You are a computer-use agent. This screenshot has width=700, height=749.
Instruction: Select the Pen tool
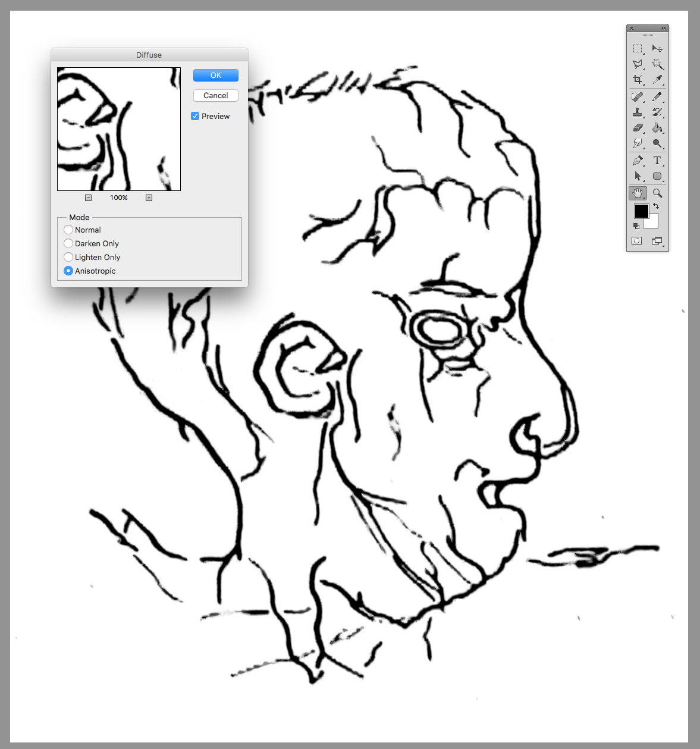tap(638, 161)
